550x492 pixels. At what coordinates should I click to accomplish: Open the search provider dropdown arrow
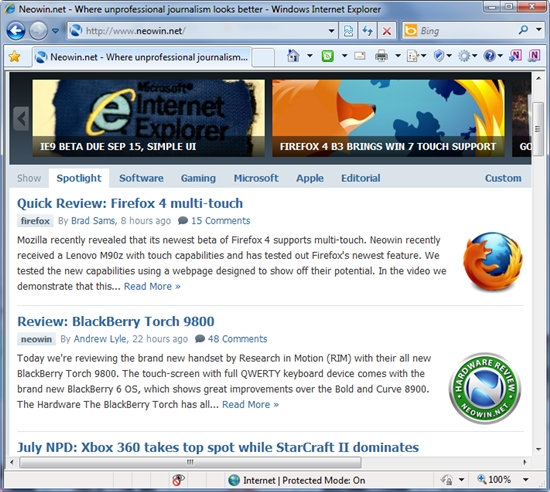tap(539, 30)
